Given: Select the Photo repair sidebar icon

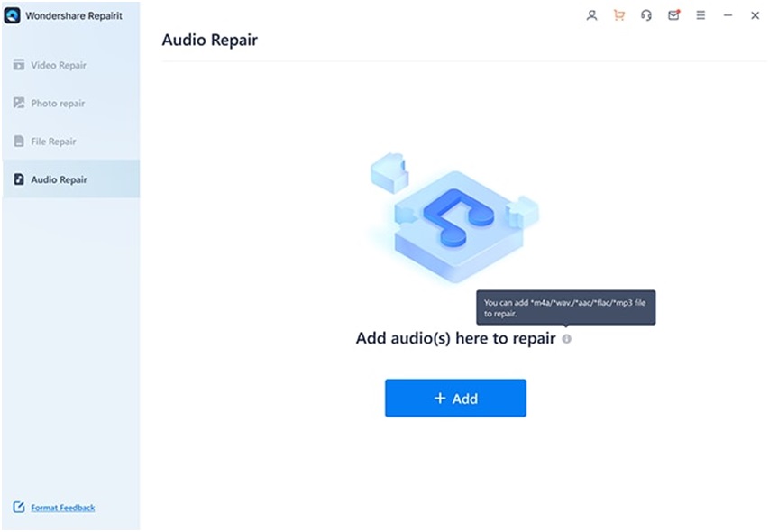Looking at the screenshot, I should pyautogui.click(x=18, y=103).
